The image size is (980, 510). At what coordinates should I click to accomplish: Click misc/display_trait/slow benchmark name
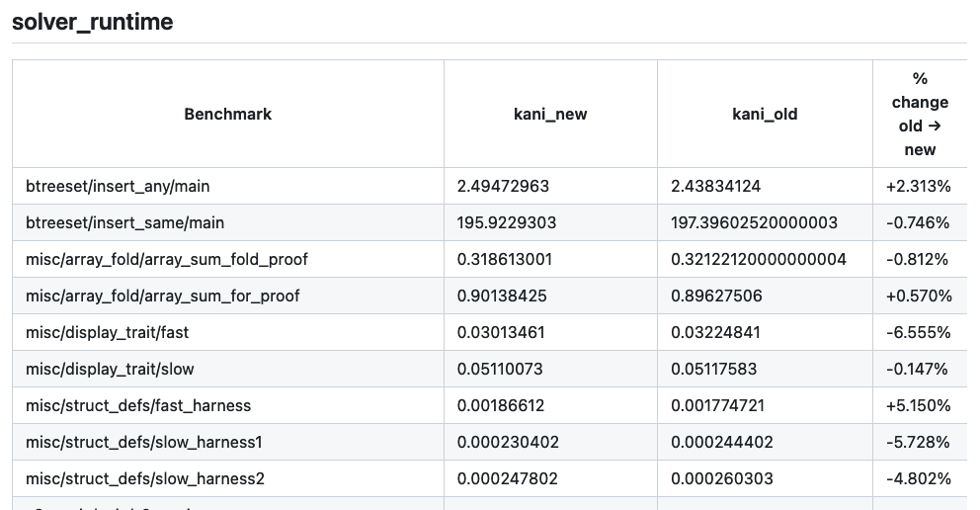click(110, 369)
